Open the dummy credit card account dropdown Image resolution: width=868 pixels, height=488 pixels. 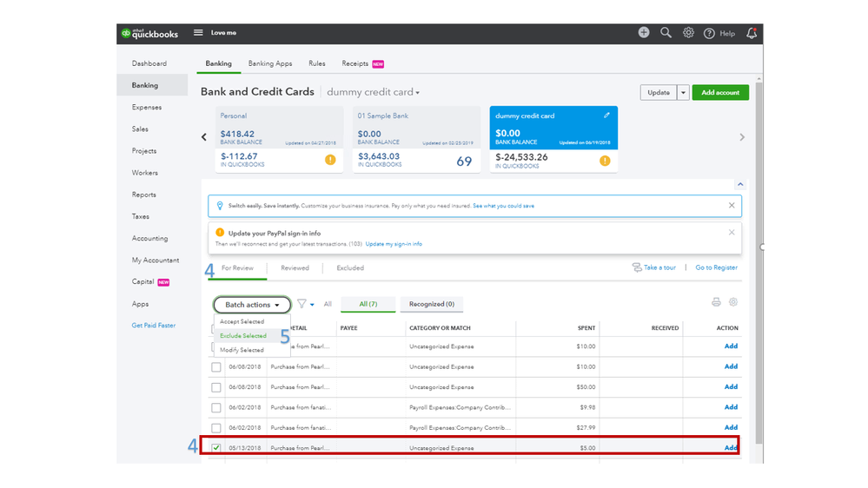click(x=373, y=93)
